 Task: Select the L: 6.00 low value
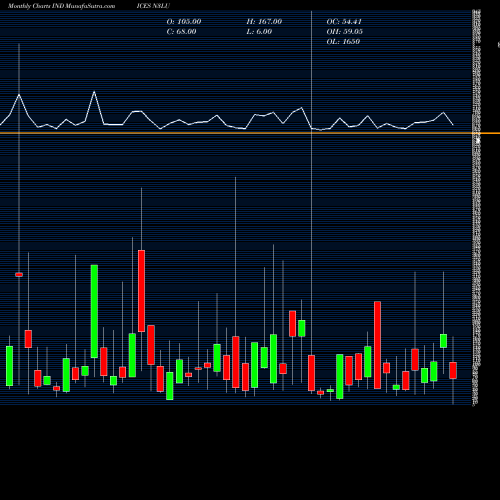pyautogui.click(x=259, y=32)
